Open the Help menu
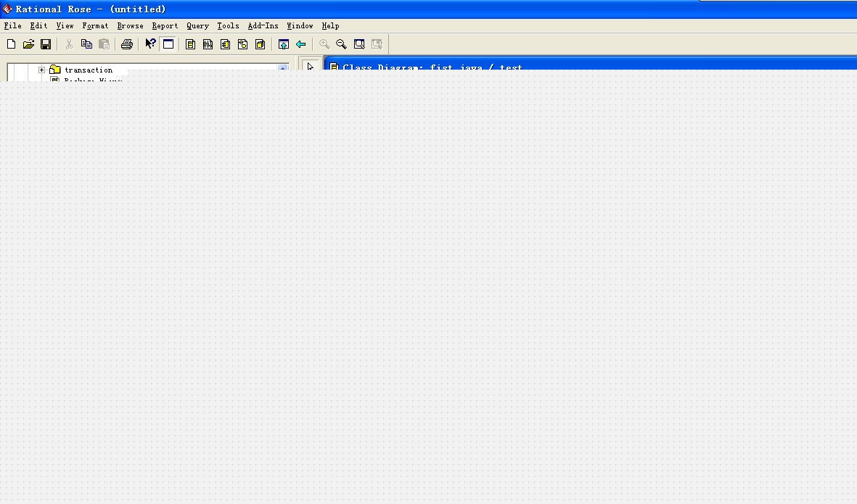The image size is (857, 504). [x=330, y=25]
